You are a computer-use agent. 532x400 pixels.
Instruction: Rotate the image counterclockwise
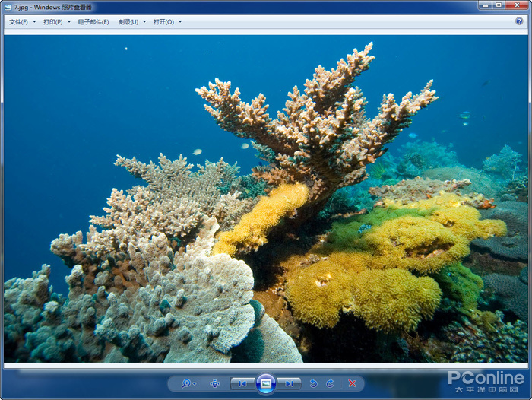[313, 384]
